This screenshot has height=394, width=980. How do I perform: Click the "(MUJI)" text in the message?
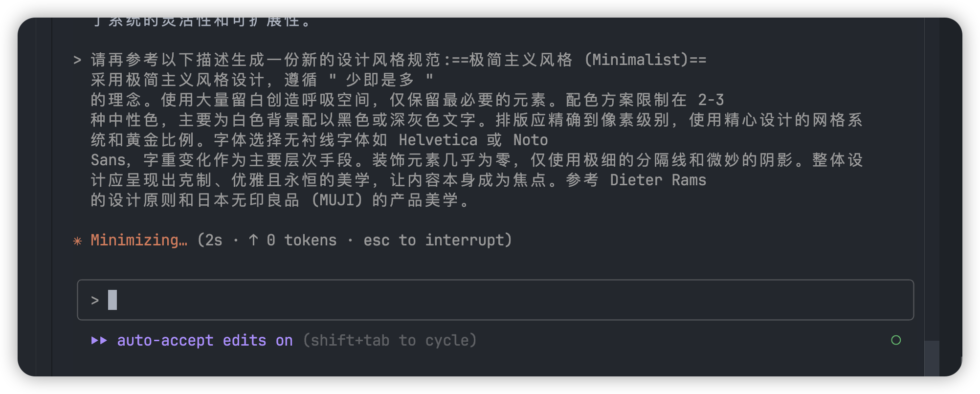pos(337,200)
